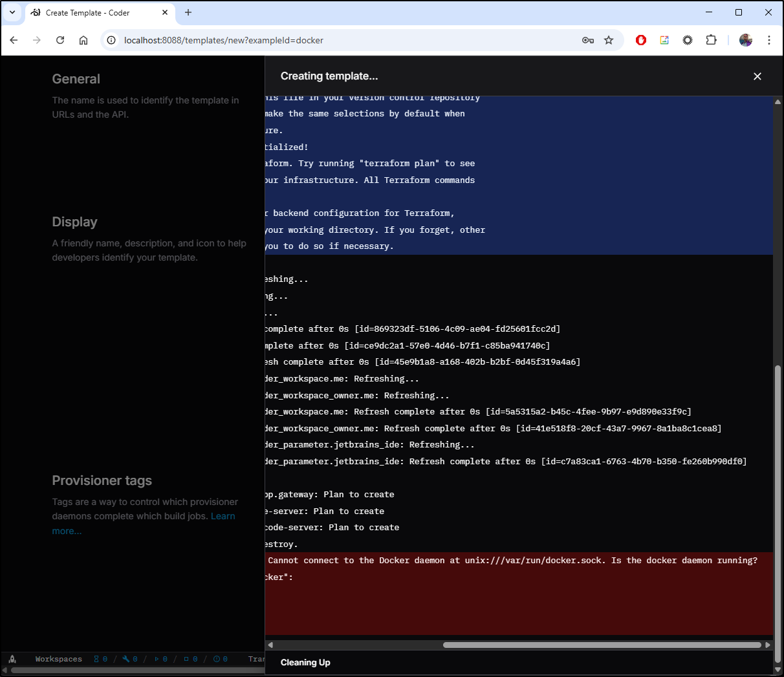Click the log scrollbar up arrow
Image resolution: width=784 pixels, height=677 pixels.
tap(778, 102)
